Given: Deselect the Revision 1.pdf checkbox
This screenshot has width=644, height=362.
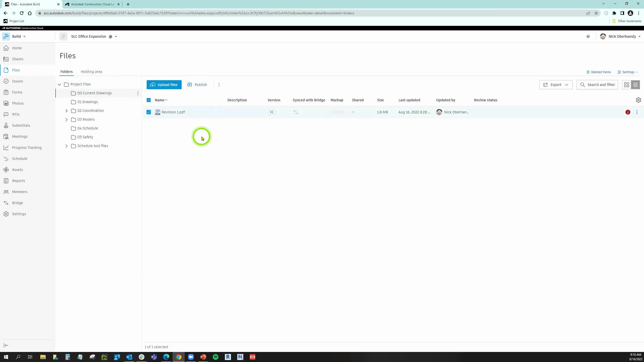Looking at the screenshot, I should pos(149,112).
